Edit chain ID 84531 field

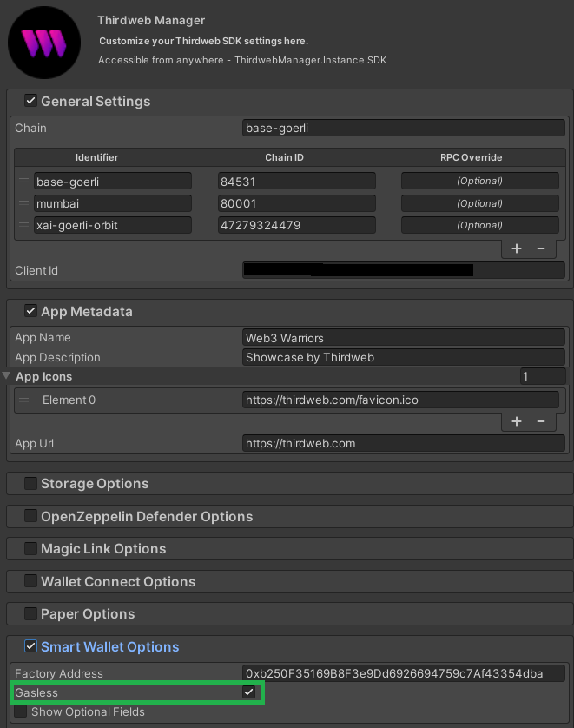296,181
